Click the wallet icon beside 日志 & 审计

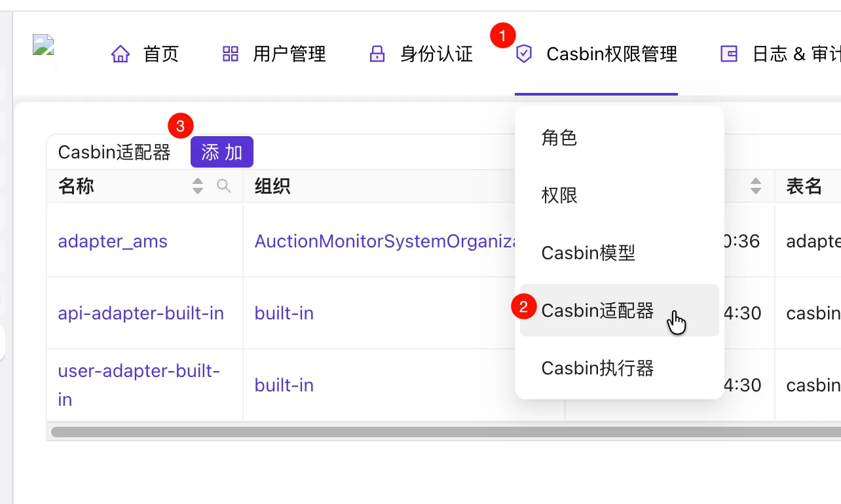click(728, 54)
